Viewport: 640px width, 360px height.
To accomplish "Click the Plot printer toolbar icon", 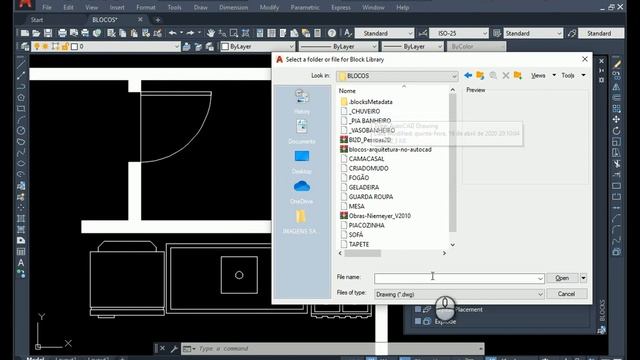I will (62, 33).
